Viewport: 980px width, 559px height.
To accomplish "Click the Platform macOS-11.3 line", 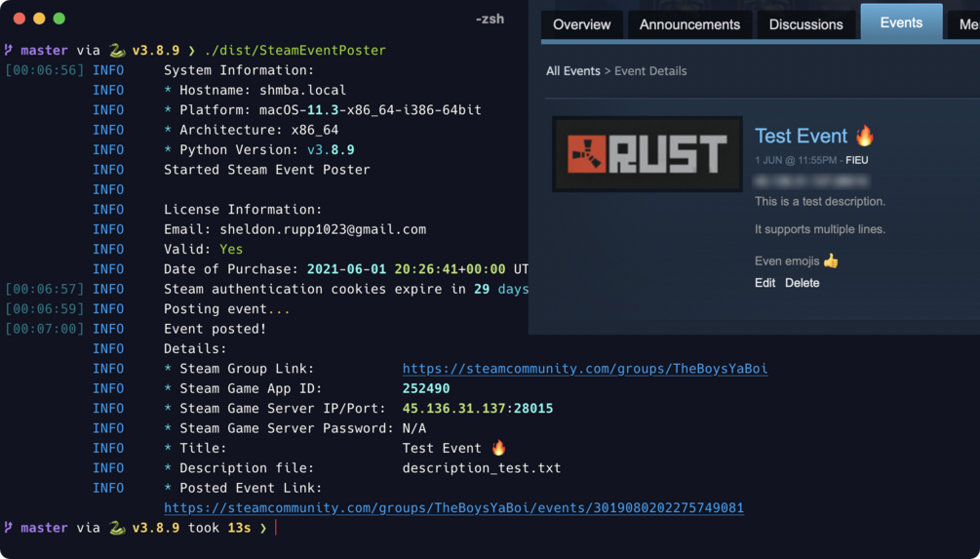I will click(x=323, y=110).
